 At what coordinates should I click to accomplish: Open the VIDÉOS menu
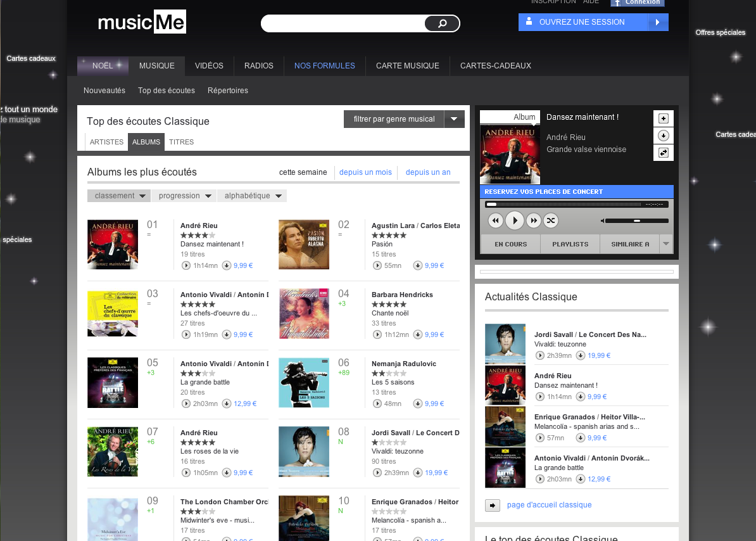pos(209,66)
